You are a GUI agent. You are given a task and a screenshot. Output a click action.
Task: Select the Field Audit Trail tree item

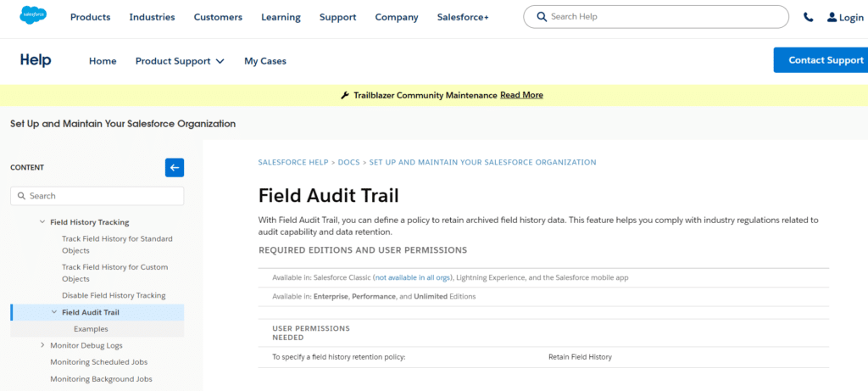pos(97,312)
